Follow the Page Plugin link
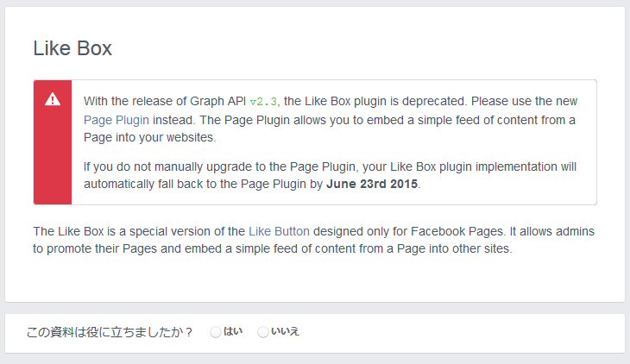 [117, 120]
